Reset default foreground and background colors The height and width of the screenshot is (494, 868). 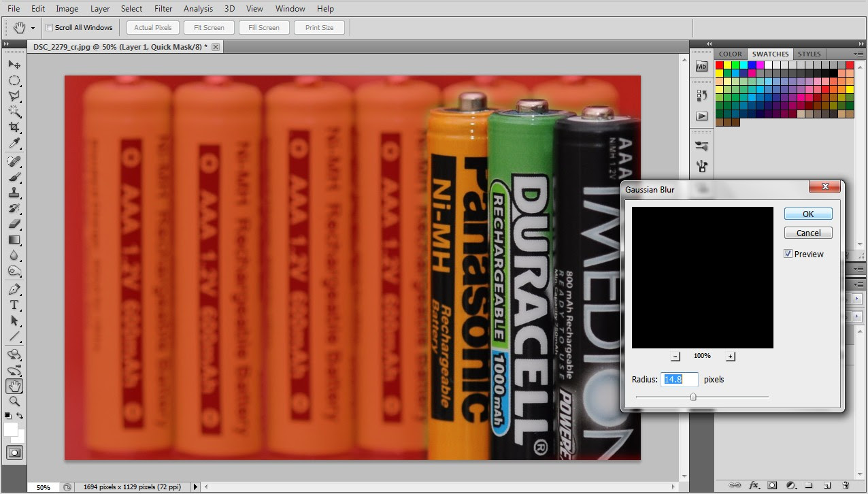pyautogui.click(x=7, y=415)
